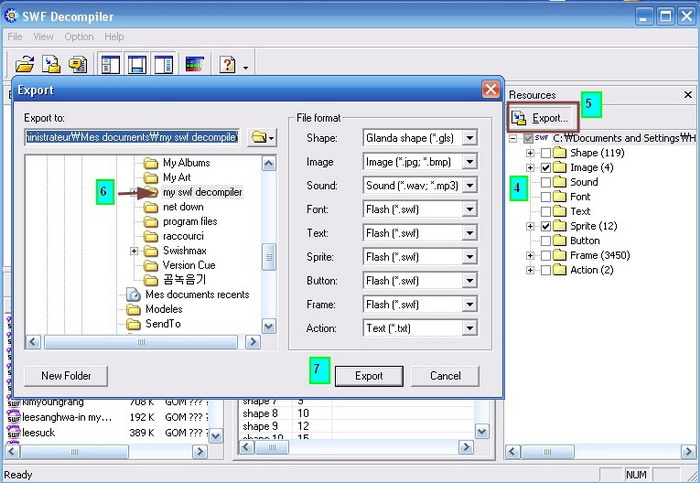Open the Sound file format dropdown

pos(469,186)
